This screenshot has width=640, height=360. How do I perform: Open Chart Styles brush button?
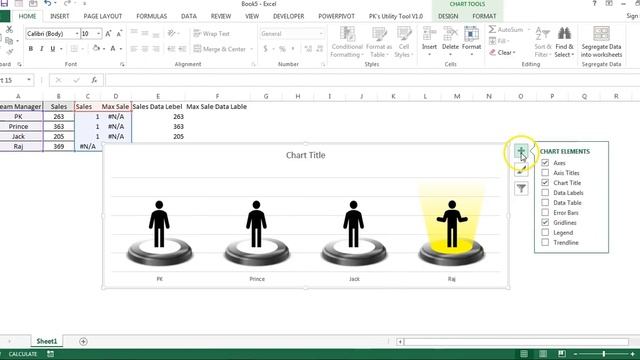[521, 170]
